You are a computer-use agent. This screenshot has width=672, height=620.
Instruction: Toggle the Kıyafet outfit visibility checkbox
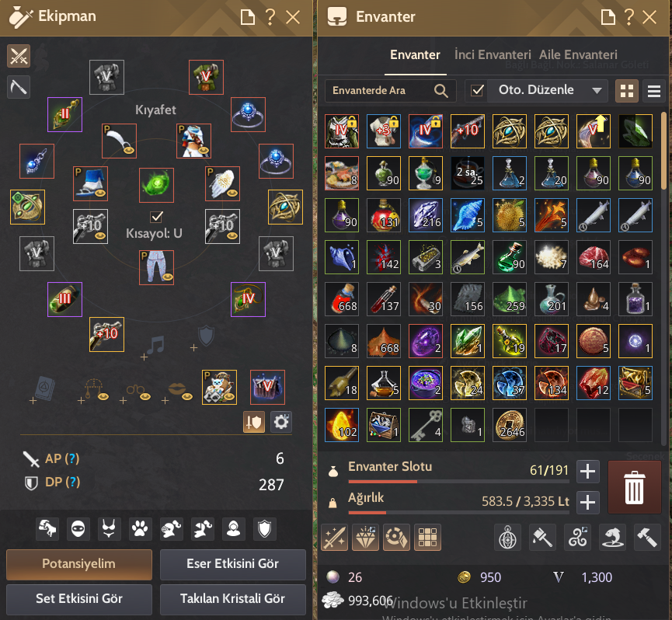[156, 217]
